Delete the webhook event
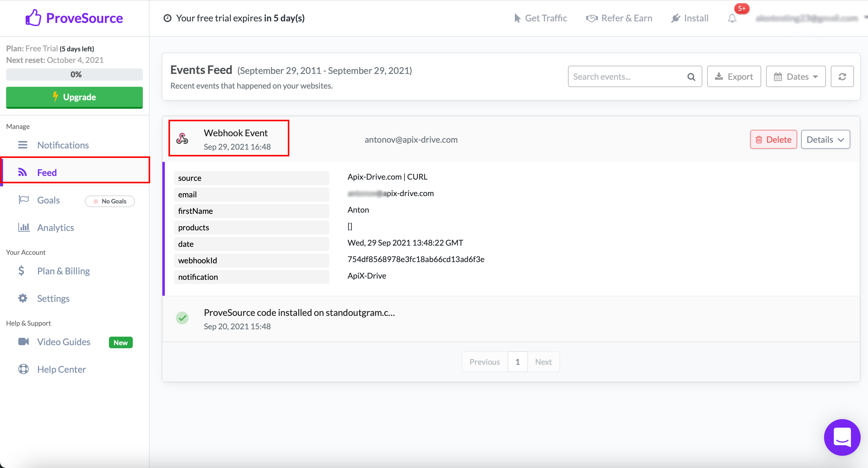The height and width of the screenshot is (468, 868). pos(773,139)
